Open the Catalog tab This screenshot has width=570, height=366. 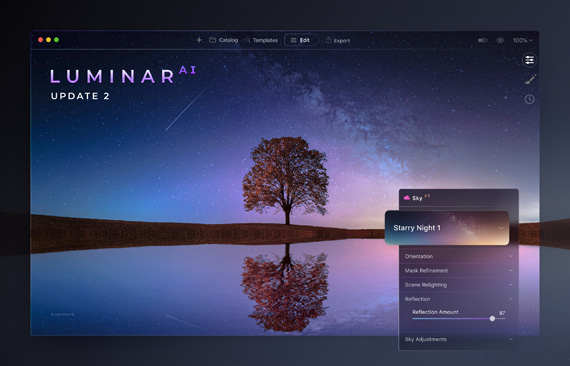tap(224, 40)
